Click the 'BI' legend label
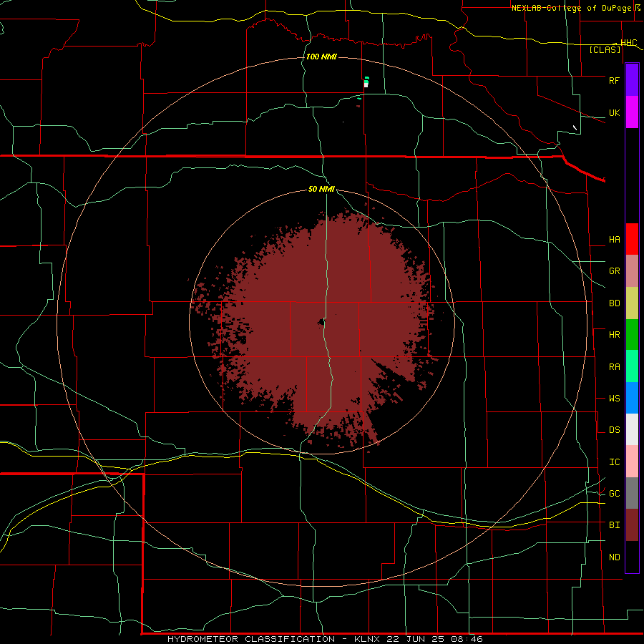The image size is (644, 644). click(x=614, y=525)
